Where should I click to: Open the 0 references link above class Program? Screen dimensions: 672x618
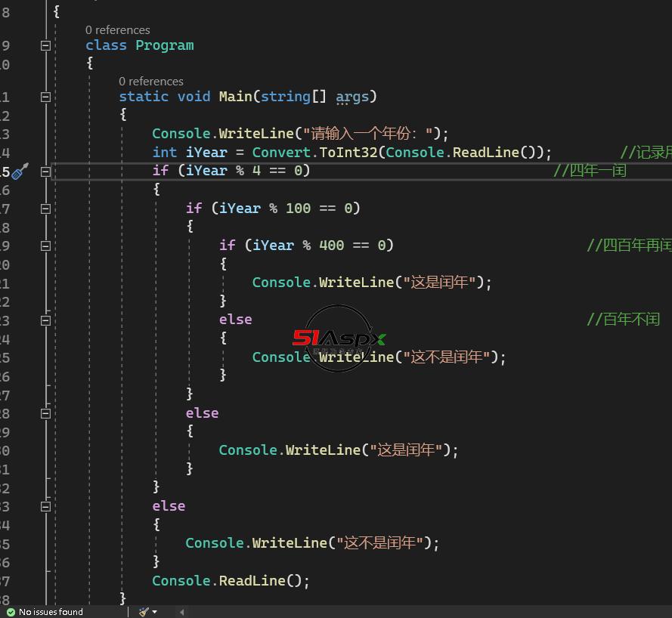click(x=117, y=30)
